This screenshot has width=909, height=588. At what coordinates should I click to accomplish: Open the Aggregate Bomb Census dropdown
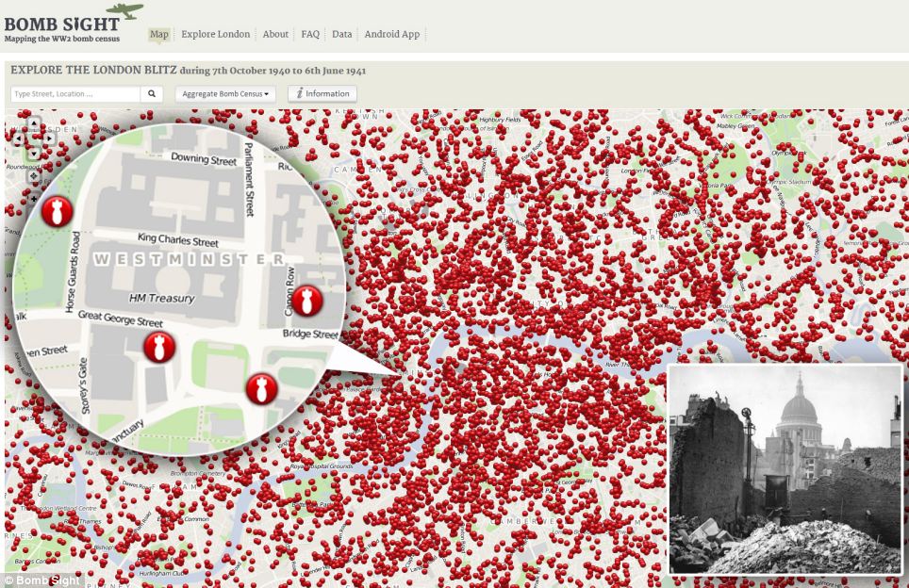(x=223, y=94)
